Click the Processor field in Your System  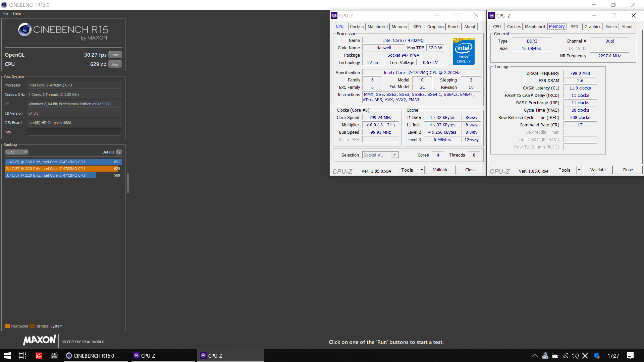(74, 85)
